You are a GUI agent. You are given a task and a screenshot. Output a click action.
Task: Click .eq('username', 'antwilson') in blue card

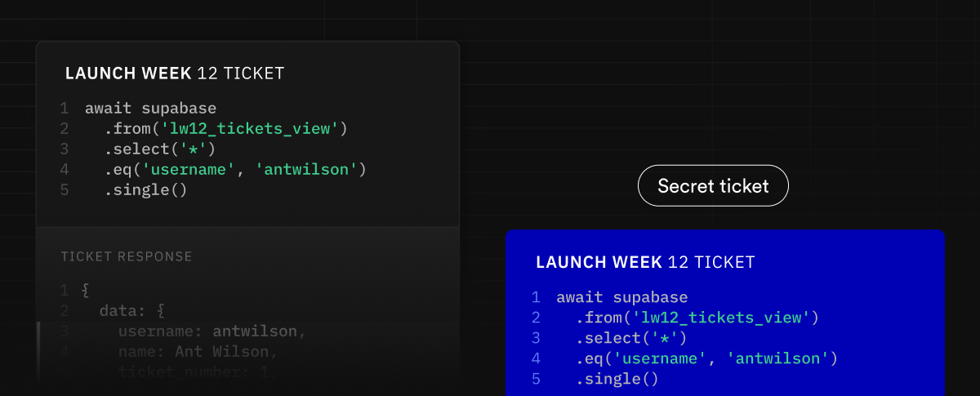coord(706,358)
